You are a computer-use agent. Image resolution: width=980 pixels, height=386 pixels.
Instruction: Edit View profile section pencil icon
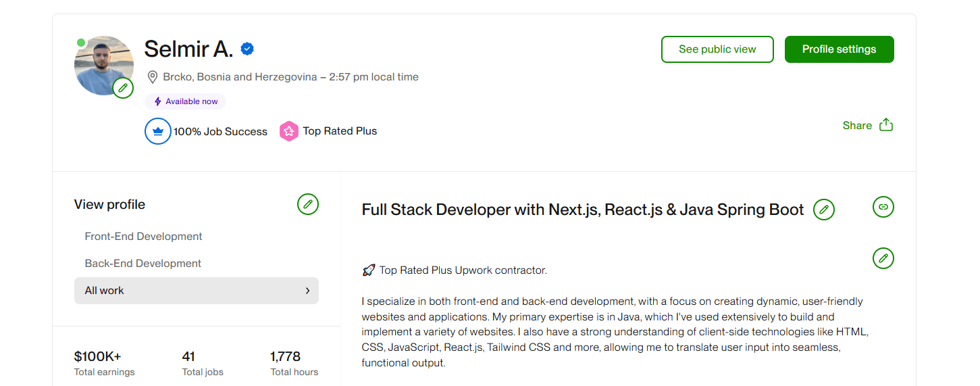coord(308,204)
